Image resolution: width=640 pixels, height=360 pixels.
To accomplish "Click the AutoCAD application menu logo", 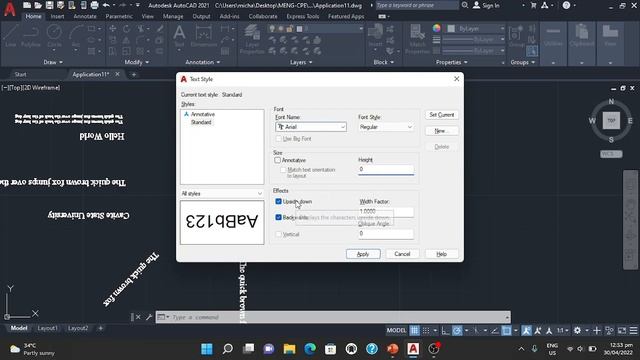I will point(9,8).
